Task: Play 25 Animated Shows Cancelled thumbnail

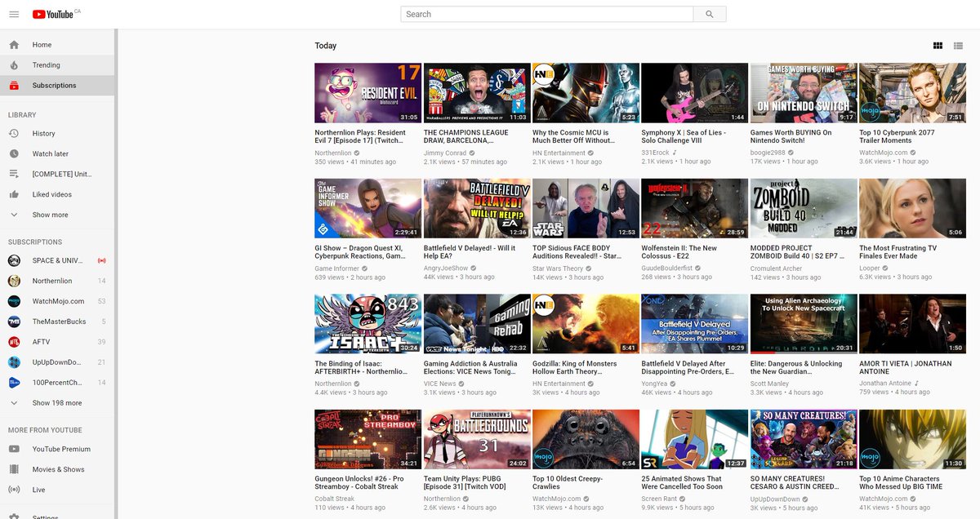Action: pos(695,440)
